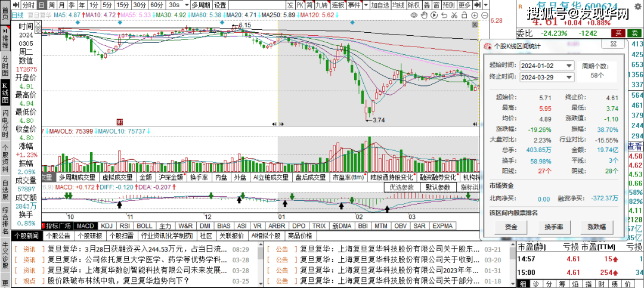Screen dimensions: 644x288
Task: Open the 起始时间 start date dropdown
Action: [x=569, y=66]
